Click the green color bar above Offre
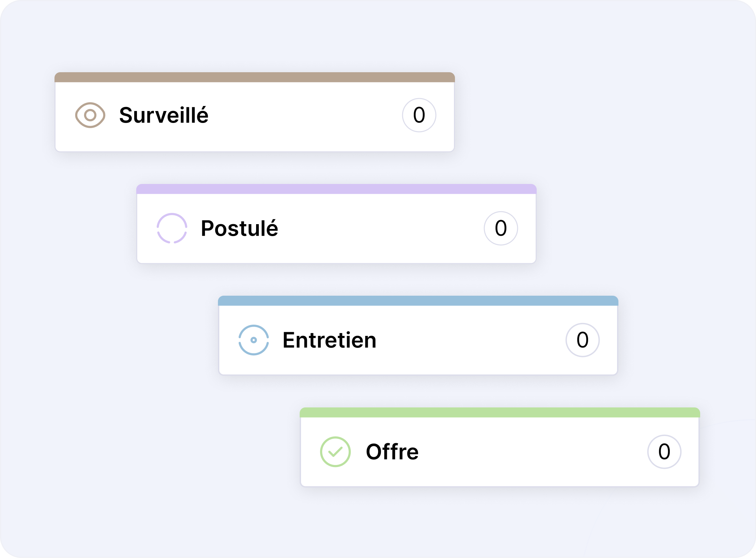 [500, 413]
